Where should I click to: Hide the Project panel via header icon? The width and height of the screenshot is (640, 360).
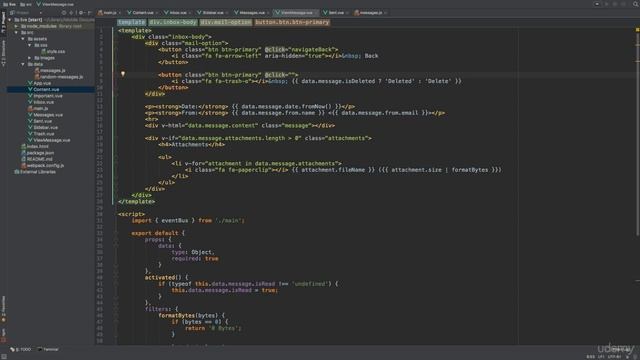tap(89, 13)
